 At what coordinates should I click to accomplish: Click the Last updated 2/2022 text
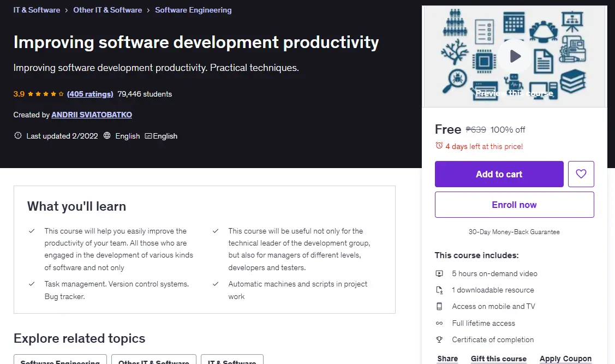[x=62, y=136]
